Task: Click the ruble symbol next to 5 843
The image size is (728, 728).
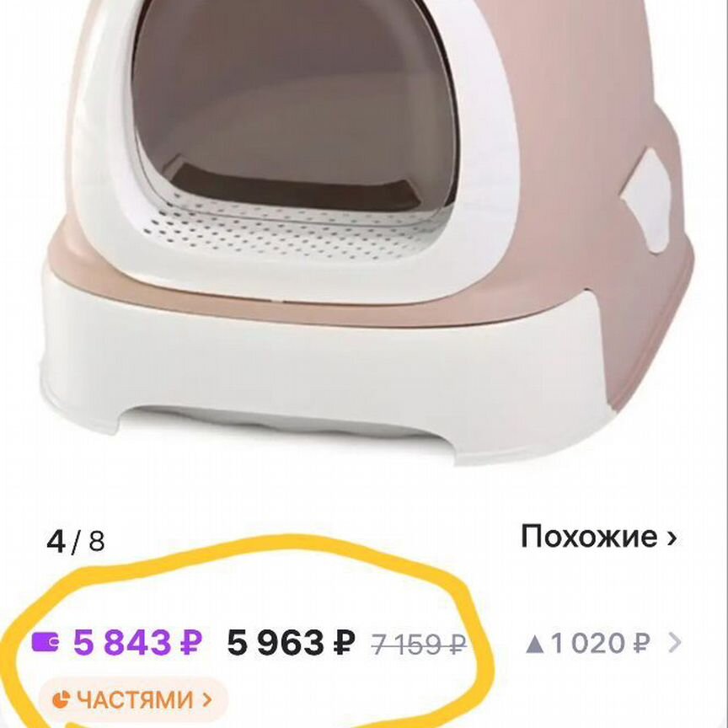Action: click(x=190, y=642)
